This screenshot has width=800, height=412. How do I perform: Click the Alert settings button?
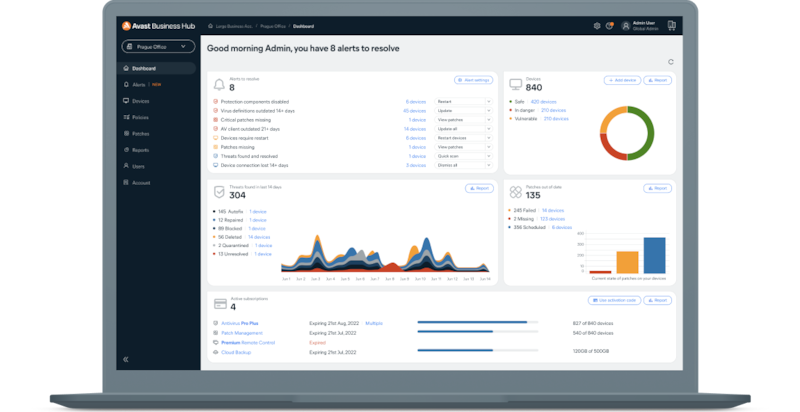pos(473,79)
